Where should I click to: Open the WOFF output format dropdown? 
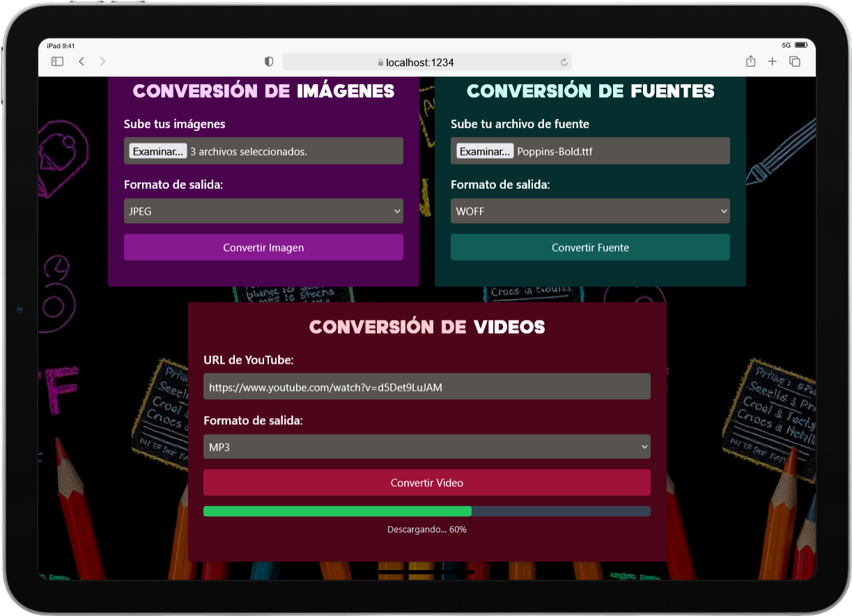(x=590, y=211)
